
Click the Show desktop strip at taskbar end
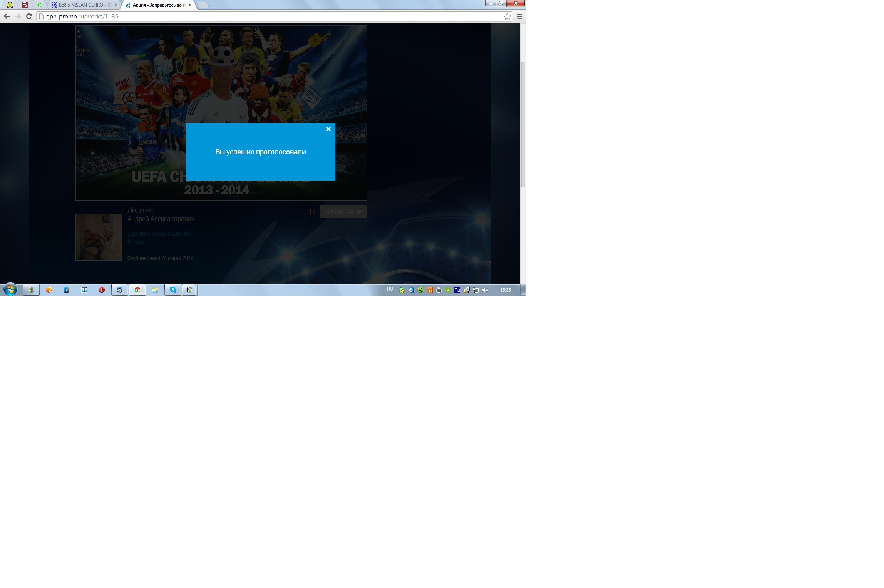523,290
